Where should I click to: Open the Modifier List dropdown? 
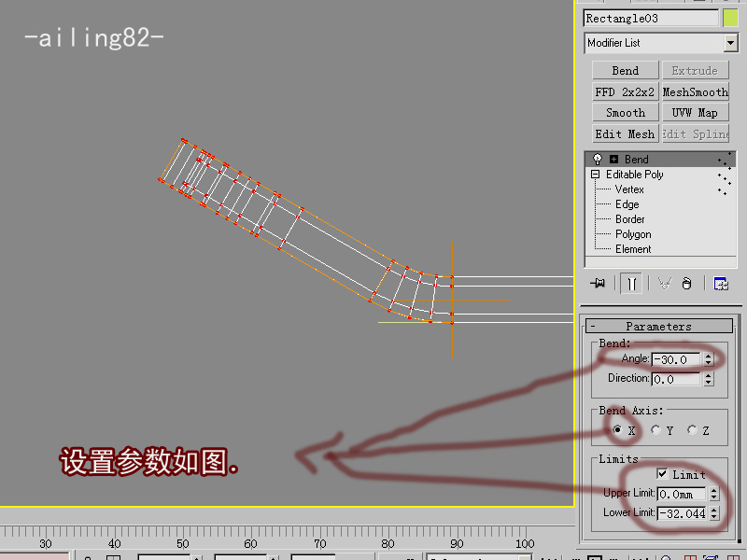pyautogui.click(x=731, y=43)
